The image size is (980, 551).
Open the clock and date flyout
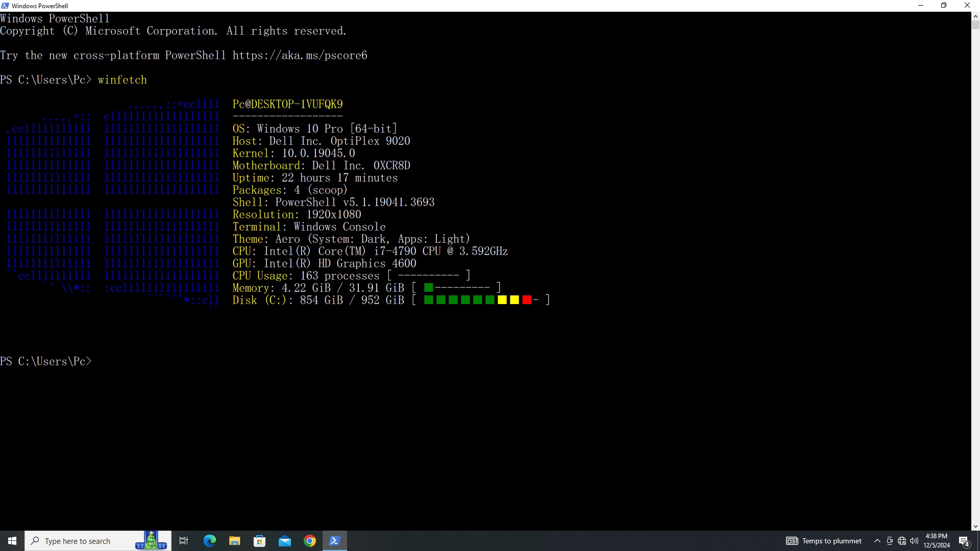936,541
